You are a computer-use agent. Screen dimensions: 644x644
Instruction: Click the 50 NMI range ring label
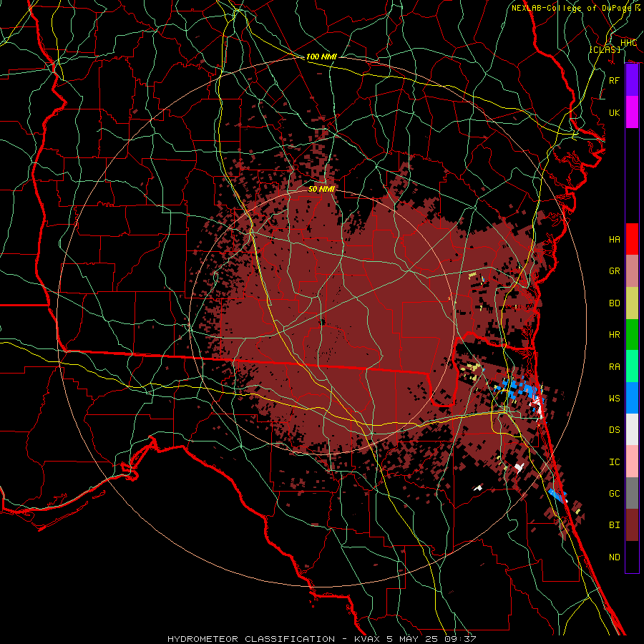(x=321, y=189)
